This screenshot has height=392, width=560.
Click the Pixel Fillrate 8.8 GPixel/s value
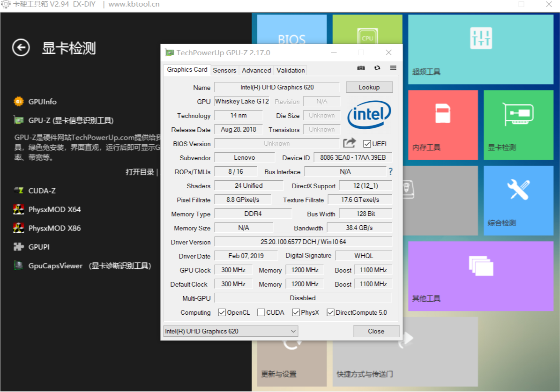[242, 200]
